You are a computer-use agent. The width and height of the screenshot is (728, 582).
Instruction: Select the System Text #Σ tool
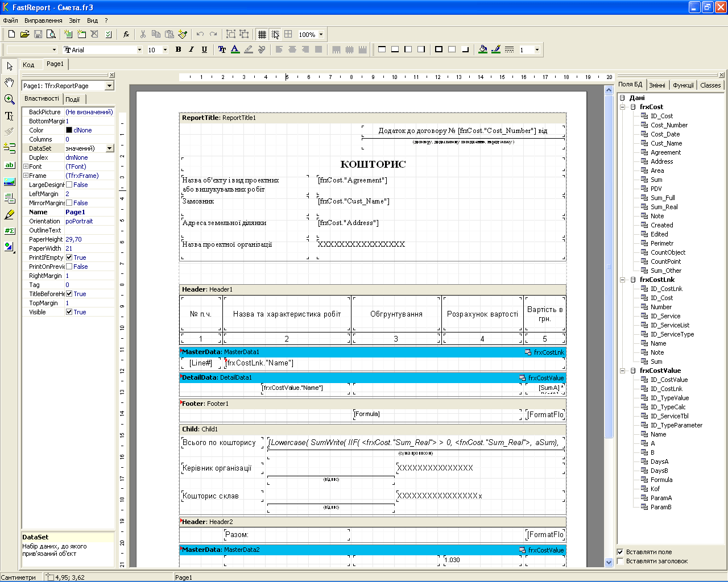tap(9, 231)
